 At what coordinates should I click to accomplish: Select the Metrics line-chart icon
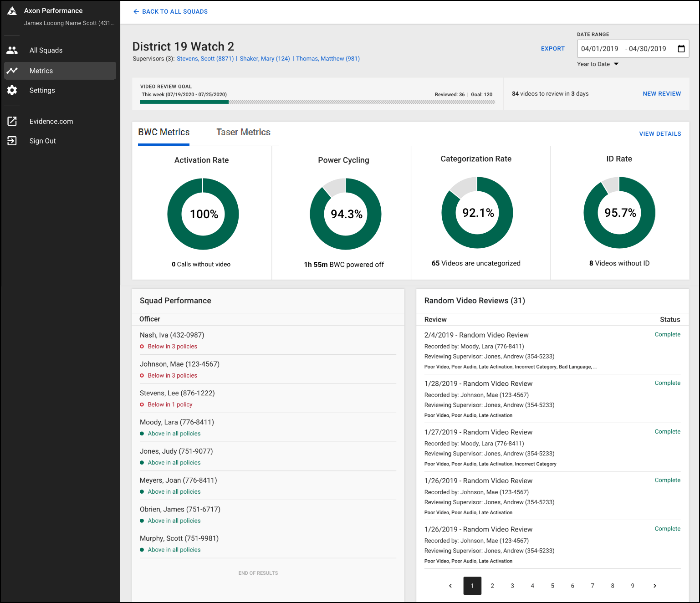[x=12, y=71]
